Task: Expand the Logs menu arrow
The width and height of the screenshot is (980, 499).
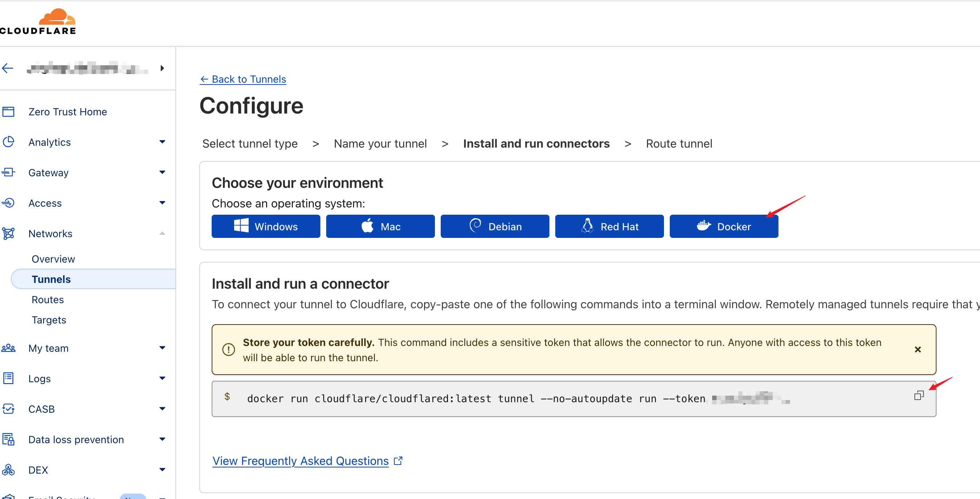Action: pyautogui.click(x=162, y=378)
